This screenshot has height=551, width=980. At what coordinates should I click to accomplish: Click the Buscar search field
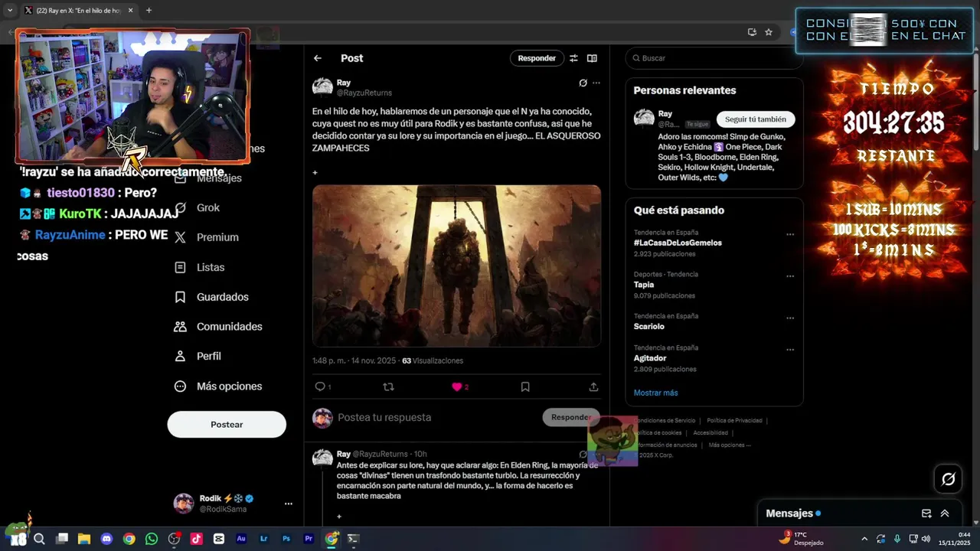click(714, 58)
